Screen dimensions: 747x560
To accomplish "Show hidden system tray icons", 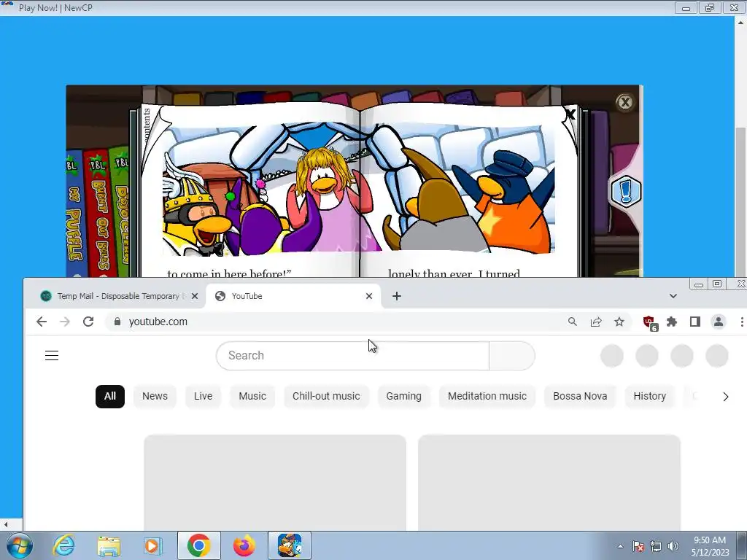I will [620, 546].
